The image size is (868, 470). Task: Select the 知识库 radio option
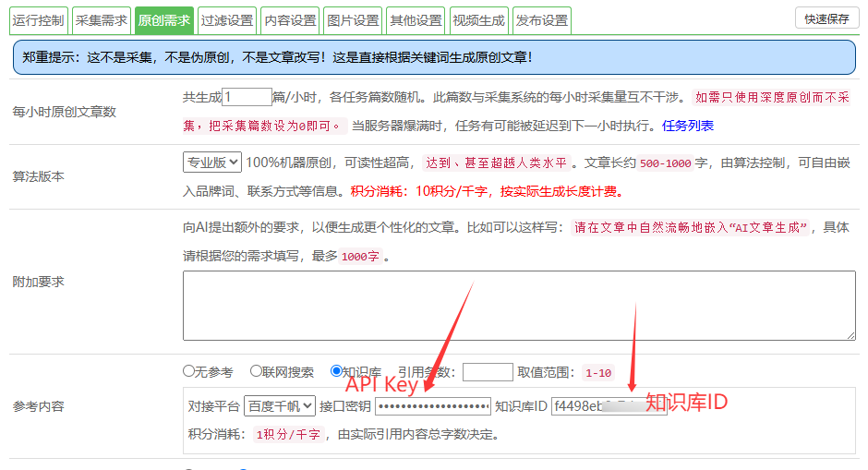(336, 372)
